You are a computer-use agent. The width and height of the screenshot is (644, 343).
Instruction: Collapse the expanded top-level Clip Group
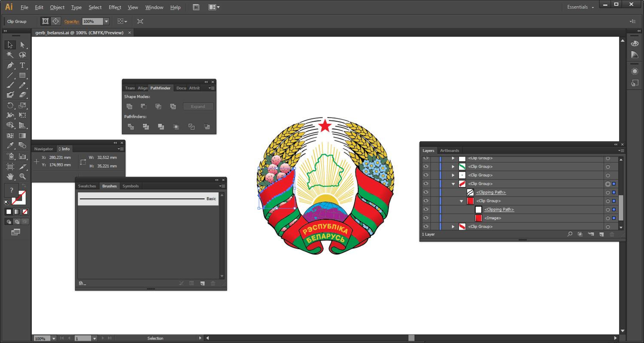[453, 184]
